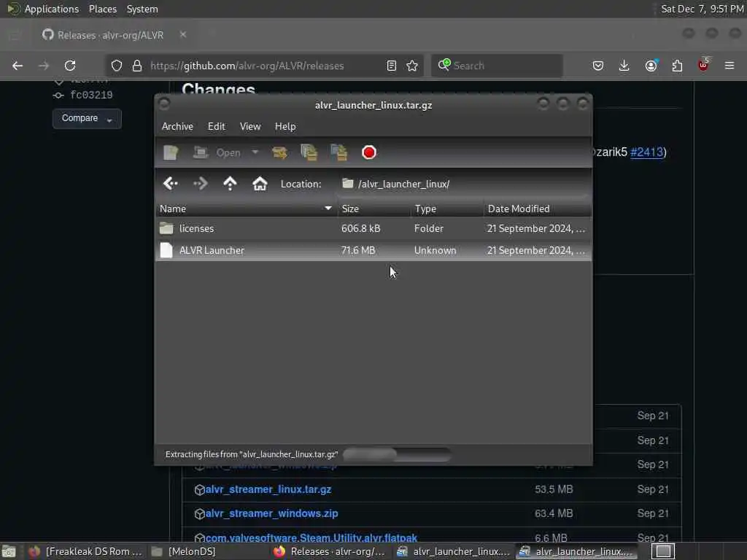Open pull request #2413 link
The width and height of the screenshot is (747, 560).
pos(646,152)
